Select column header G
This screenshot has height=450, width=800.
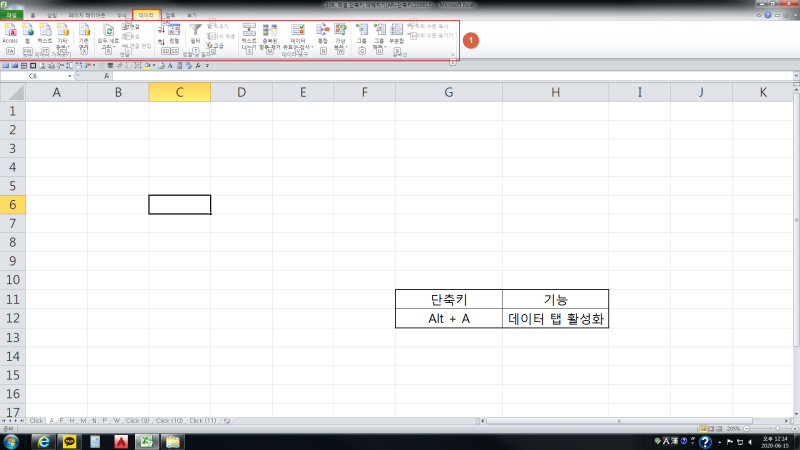(448, 92)
